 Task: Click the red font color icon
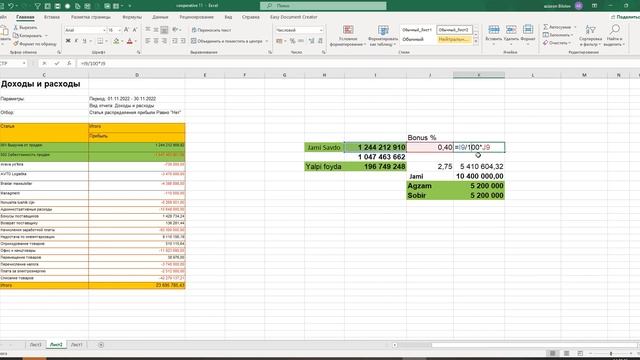coord(130,41)
